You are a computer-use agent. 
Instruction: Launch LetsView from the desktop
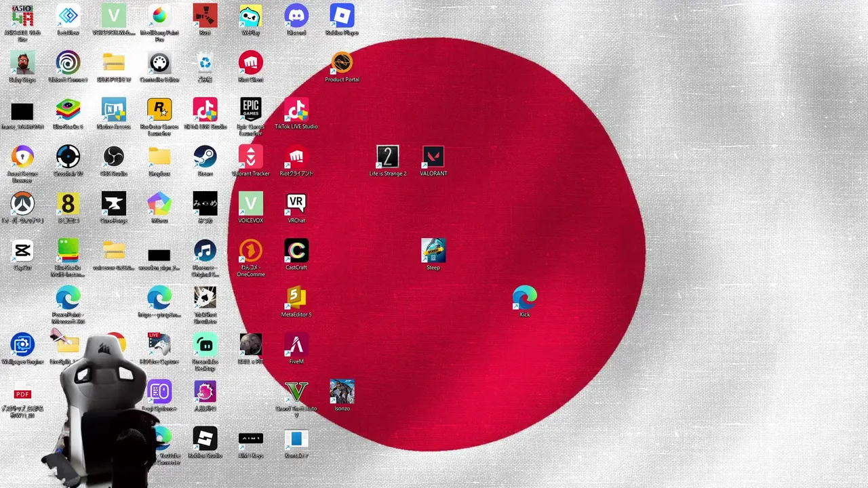68,16
